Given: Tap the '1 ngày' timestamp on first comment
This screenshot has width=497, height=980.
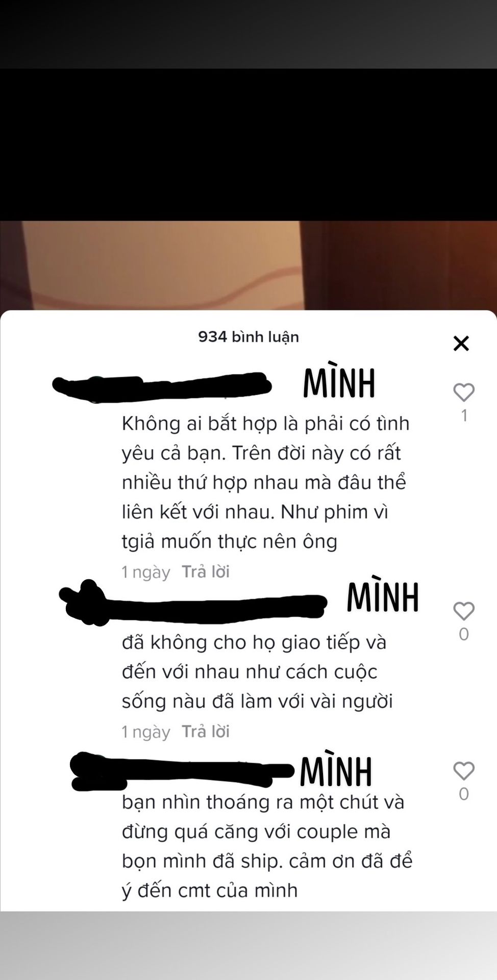Looking at the screenshot, I should 145,572.
